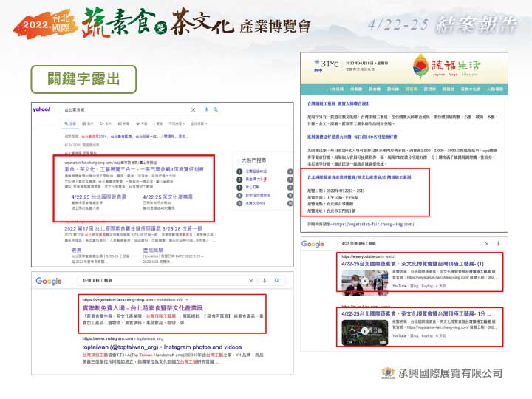Open the YouTube result title ending with '1分 ...'
The image size is (532, 399).
pyautogui.click(x=416, y=313)
